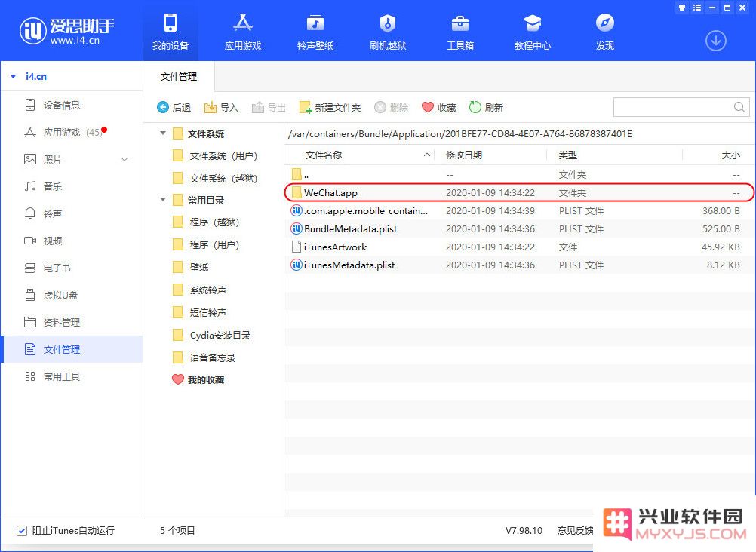756x552 pixels.
Task: Select 常用工具 in the sidebar
Action: click(x=72, y=376)
